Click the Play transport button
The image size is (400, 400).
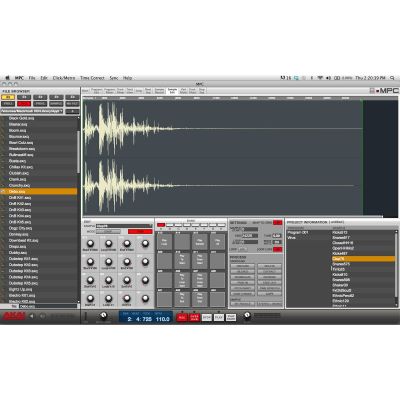coord(219,318)
